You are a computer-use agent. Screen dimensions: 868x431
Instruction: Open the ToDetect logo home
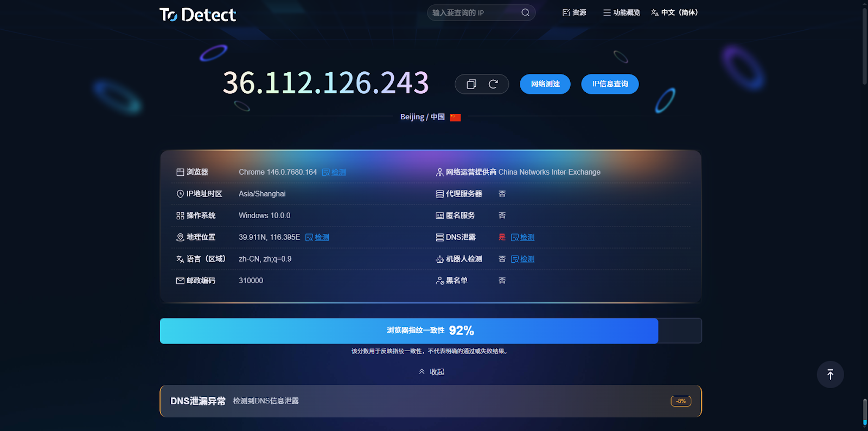pos(197,15)
